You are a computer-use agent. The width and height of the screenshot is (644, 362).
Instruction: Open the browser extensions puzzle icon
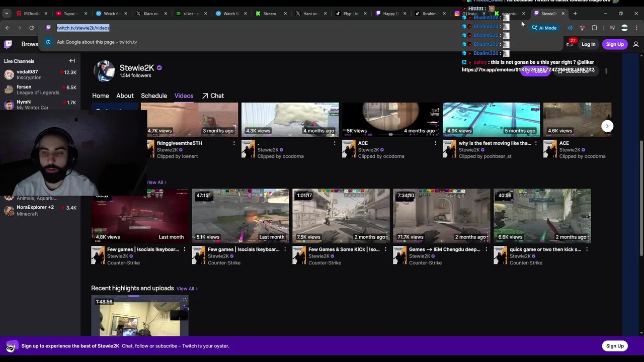click(x=595, y=28)
